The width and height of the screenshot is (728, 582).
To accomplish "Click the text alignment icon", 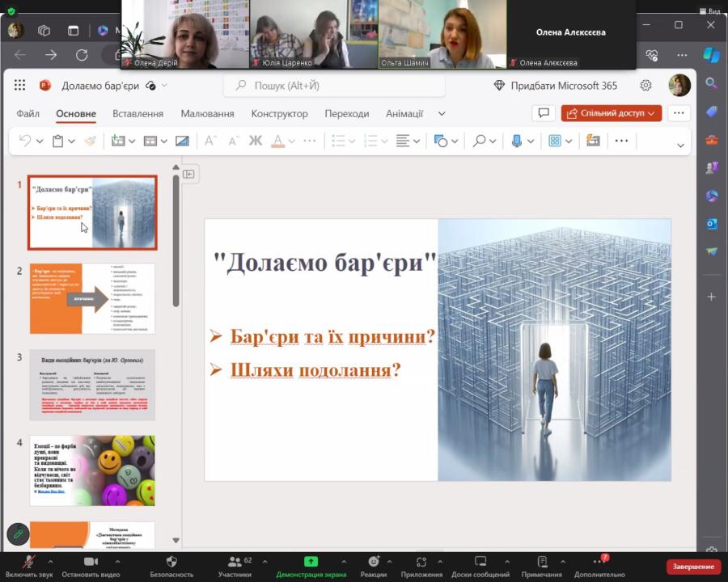I will point(403,141).
